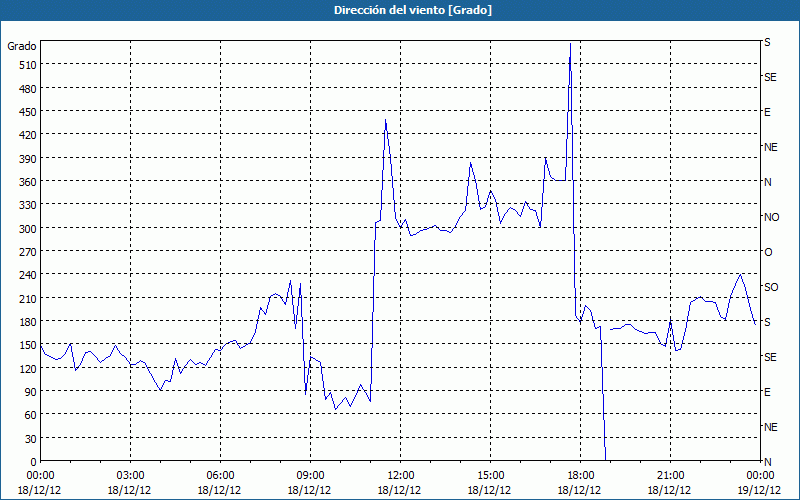This screenshot has height=500, width=800.
Task: Select the '09:00' time axis label
Action: click(x=310, y=476)
